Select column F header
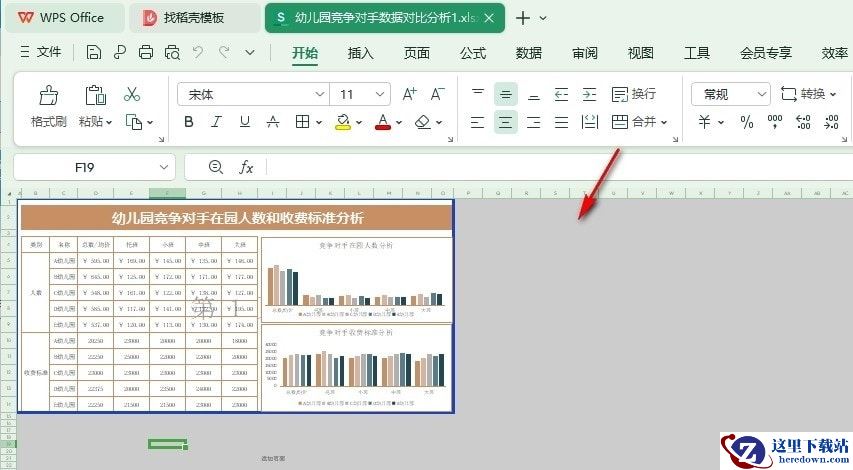This screenshot has height=470, width=853. tap(167, 193)
